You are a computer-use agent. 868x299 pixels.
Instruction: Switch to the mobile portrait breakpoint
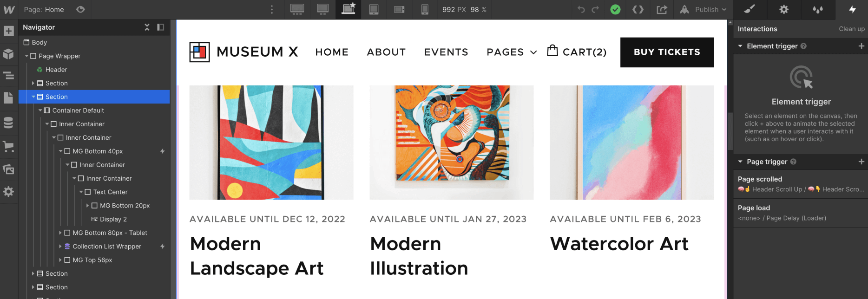pyautogui.click(x=425, y=9)
